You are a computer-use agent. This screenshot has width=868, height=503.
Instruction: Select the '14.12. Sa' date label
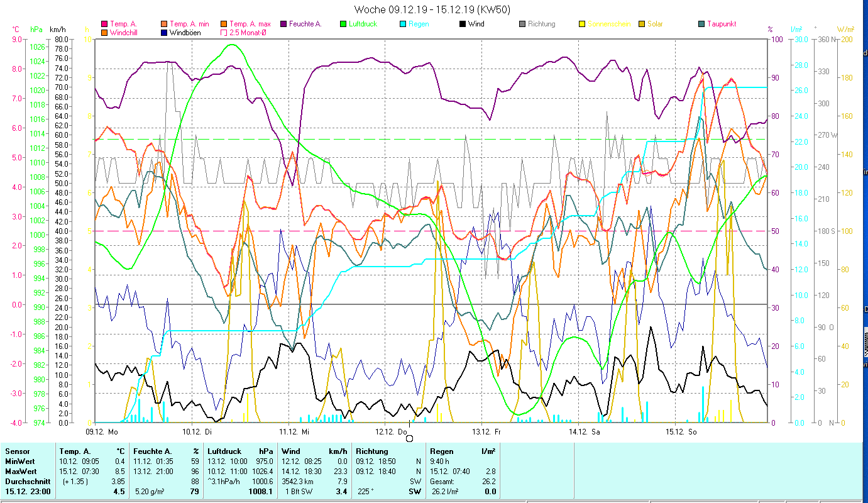point(585,432)
